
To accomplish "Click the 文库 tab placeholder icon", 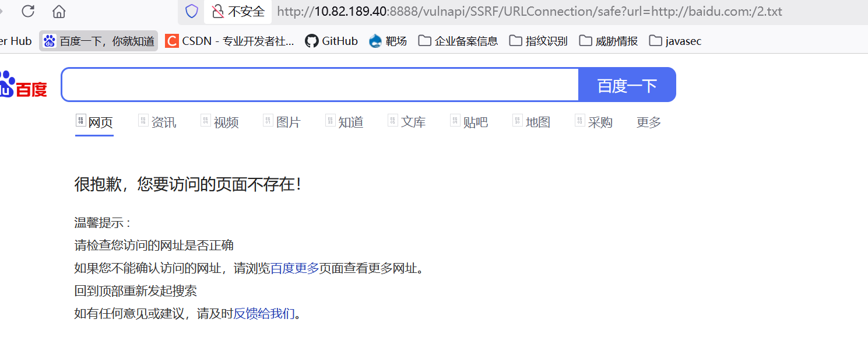I will pos(393,120).
